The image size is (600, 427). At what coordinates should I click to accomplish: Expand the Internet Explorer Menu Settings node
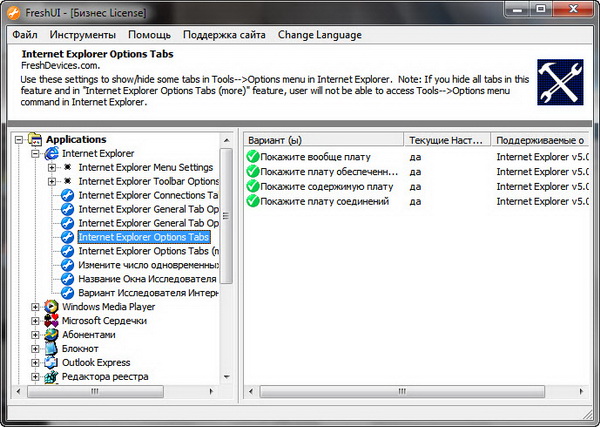tap(52, 167)
